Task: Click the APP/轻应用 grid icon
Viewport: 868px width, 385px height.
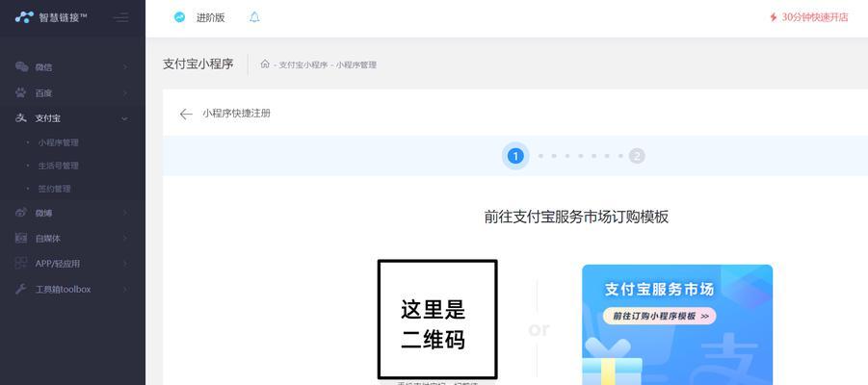Action: (21, 264)
